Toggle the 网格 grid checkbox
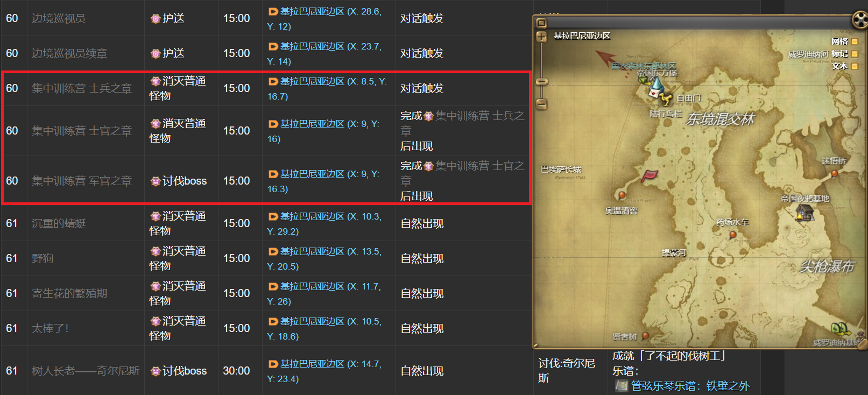Viewport: 868px width, 395px height. click(x=855, y=41)
